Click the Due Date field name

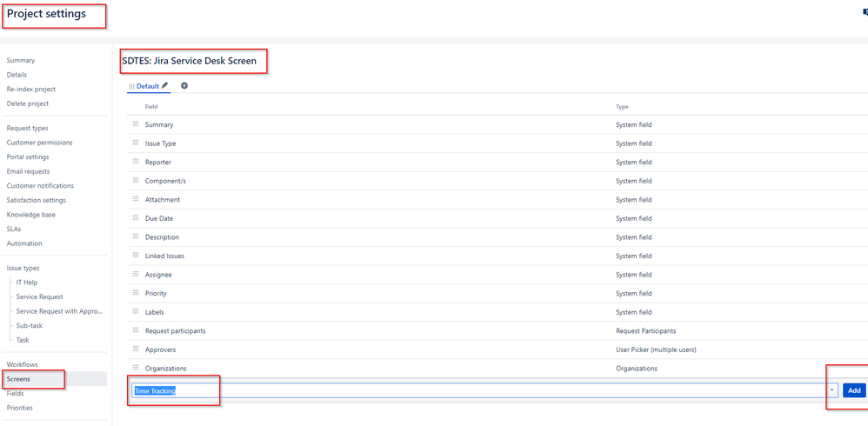pos(159,218)
